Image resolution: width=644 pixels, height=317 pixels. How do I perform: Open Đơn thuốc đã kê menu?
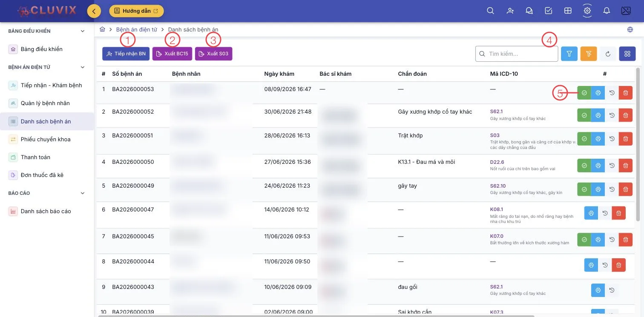point(47,175)
